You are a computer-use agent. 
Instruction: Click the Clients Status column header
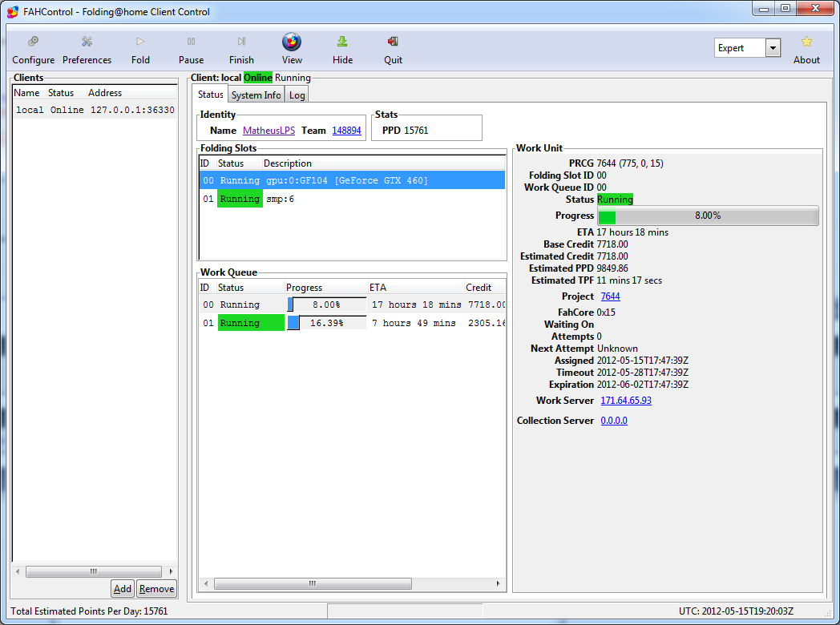tap(66, 93)
